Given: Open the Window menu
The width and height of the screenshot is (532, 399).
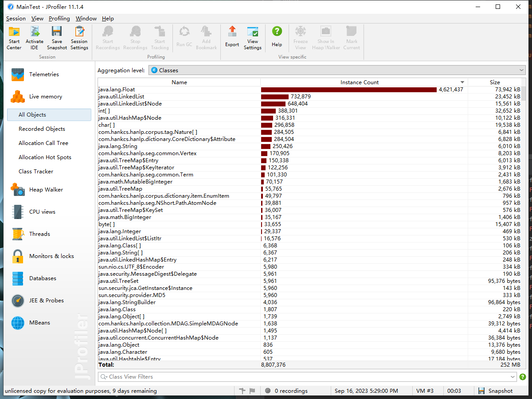Looking at the screenshot, I should click(x=86, y=19).
